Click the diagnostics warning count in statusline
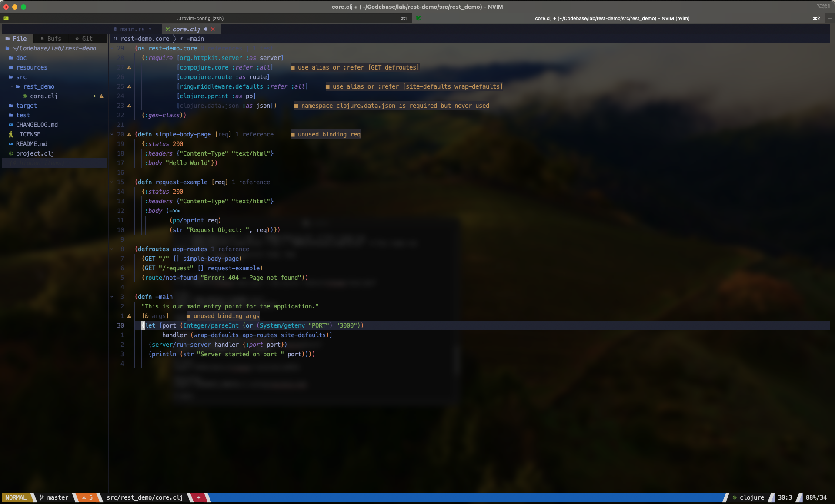The height and width of the screenshot is (504, 835). (87, 497)
